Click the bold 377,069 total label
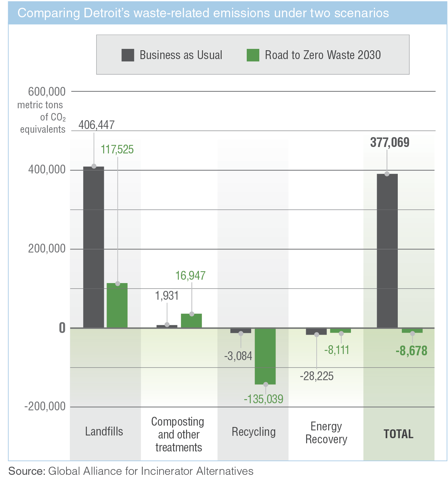 (390, 143)
